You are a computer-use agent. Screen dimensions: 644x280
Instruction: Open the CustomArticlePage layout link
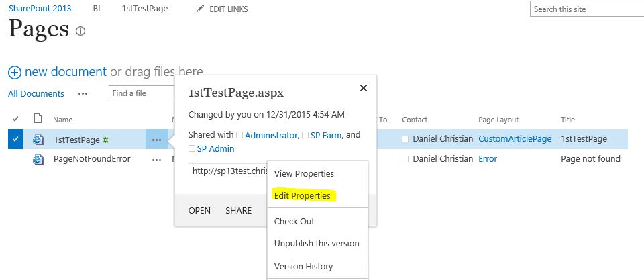click(515, 139)
